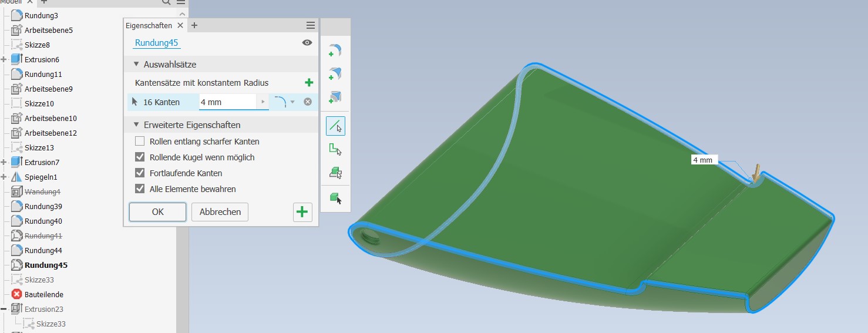Collapse the Auswahlsätze section
The width and height of the screenshot is (868, 333).
point(136,65)
